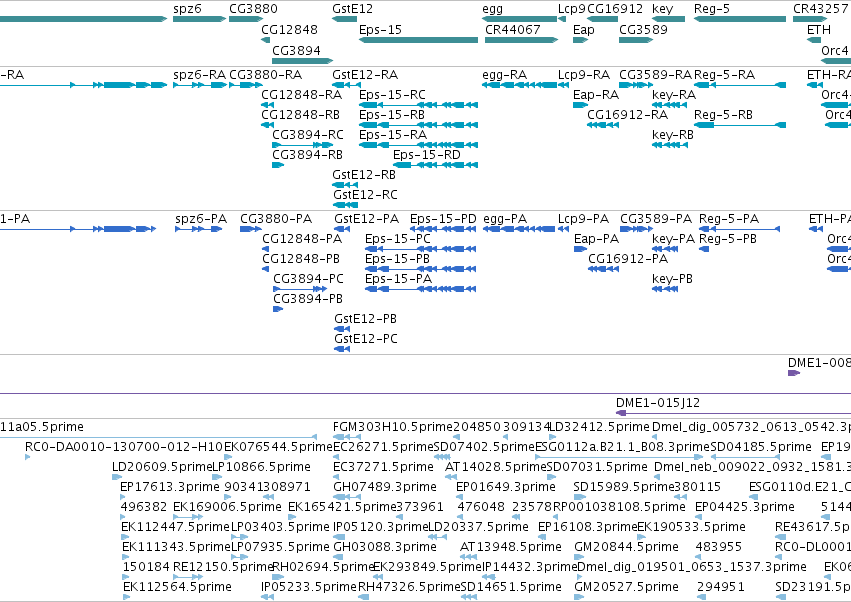Click the CG3589 gene label
This screenshot has width=851, height=602.
[x=643, y=29]
